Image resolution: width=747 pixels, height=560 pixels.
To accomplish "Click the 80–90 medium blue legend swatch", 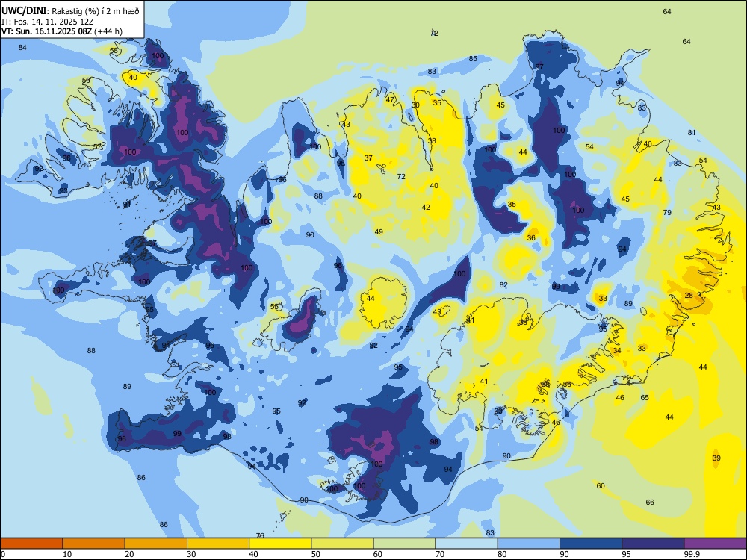I will click(529, 544).
